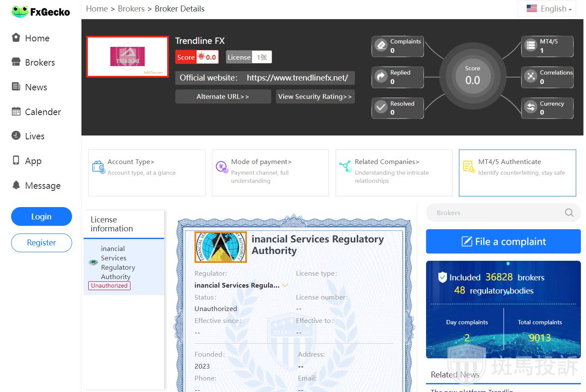Image resolution: width=586 pixels, height=392 pixels.
Task: Open the Trendline FX official website link
Action: 297,78
